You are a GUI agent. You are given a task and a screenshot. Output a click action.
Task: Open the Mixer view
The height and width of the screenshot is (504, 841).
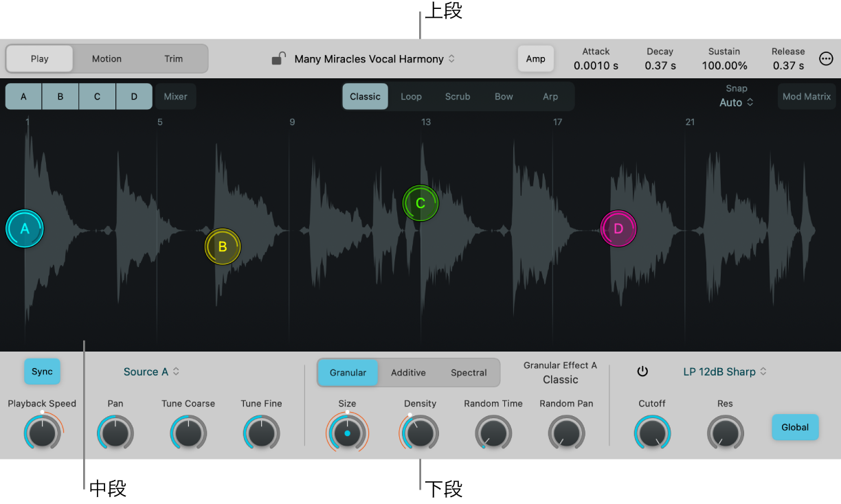175,97
